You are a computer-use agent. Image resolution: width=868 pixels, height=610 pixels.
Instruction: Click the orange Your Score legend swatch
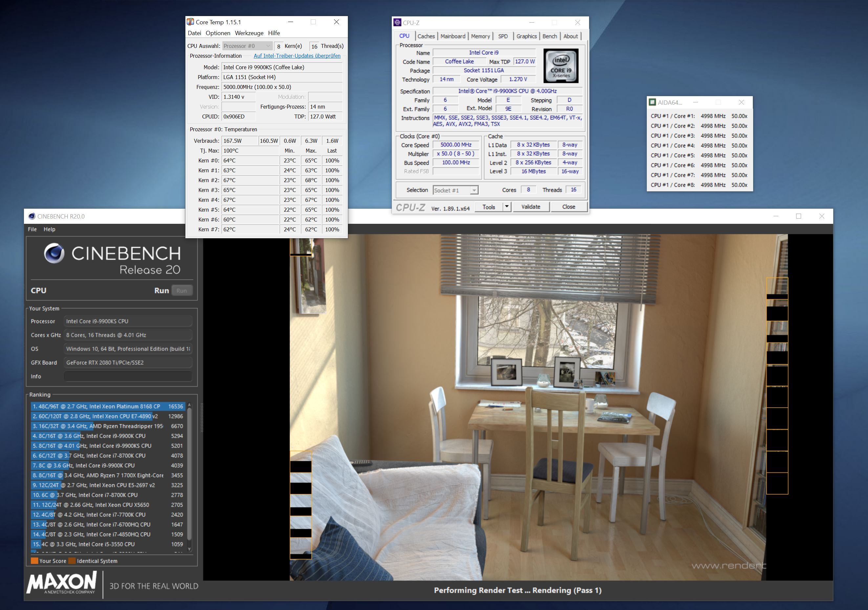coord(34,561)
